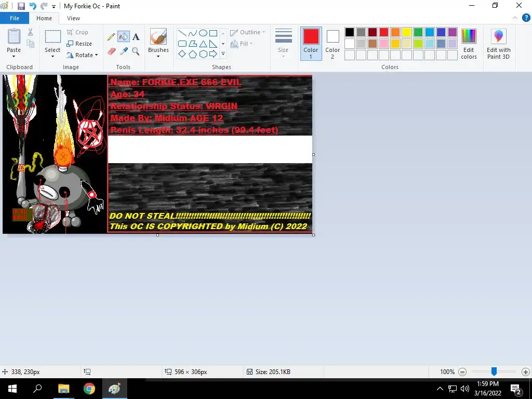The image size is (532, 399).
Task: Open the shape Fill dropdown
Action: [x=242, y=44]
